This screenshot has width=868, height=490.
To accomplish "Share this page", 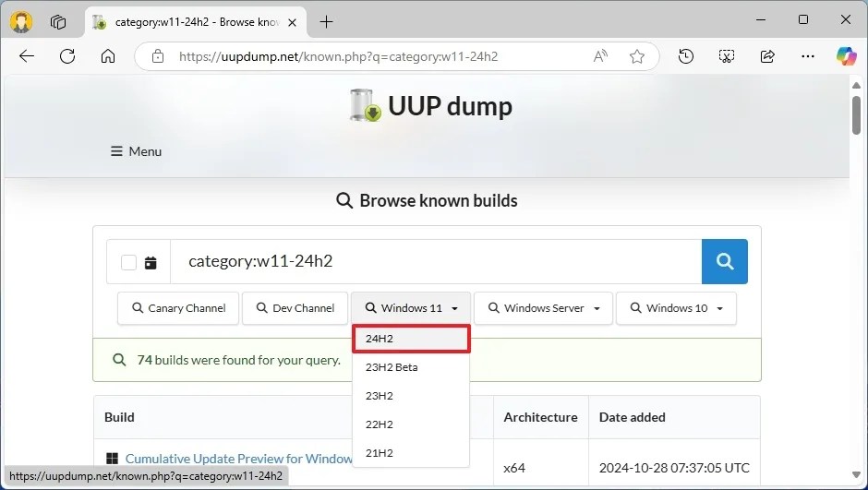I will [x=767, y=56].
